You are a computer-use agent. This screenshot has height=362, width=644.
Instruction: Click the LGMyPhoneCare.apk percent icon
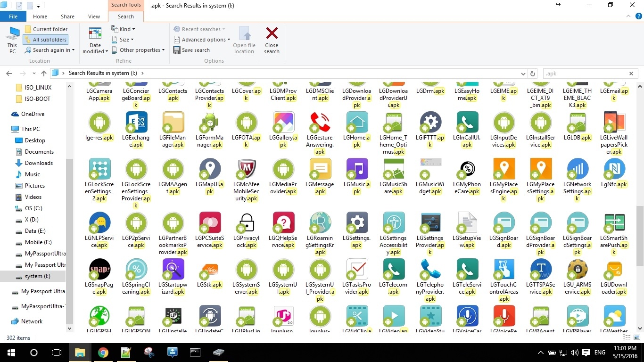pyautogui.click(x=467, y=169)
